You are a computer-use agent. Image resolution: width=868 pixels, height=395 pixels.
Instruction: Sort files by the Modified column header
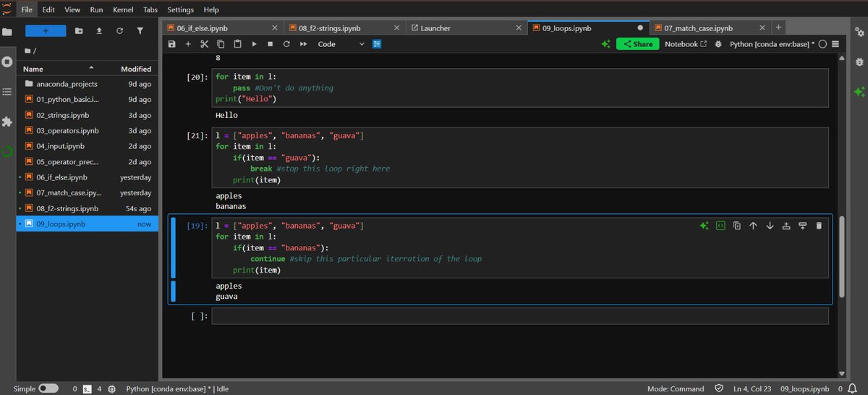tap(136, 69)
